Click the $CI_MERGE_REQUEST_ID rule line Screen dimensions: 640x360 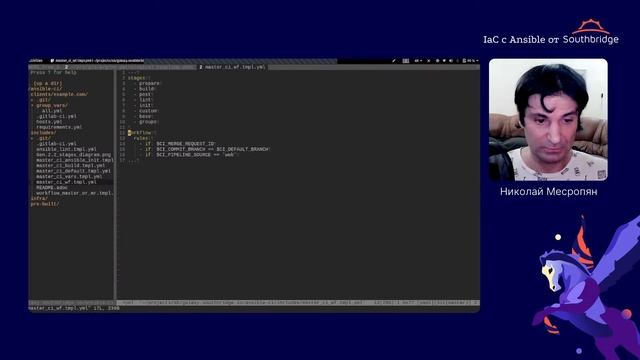178,144
